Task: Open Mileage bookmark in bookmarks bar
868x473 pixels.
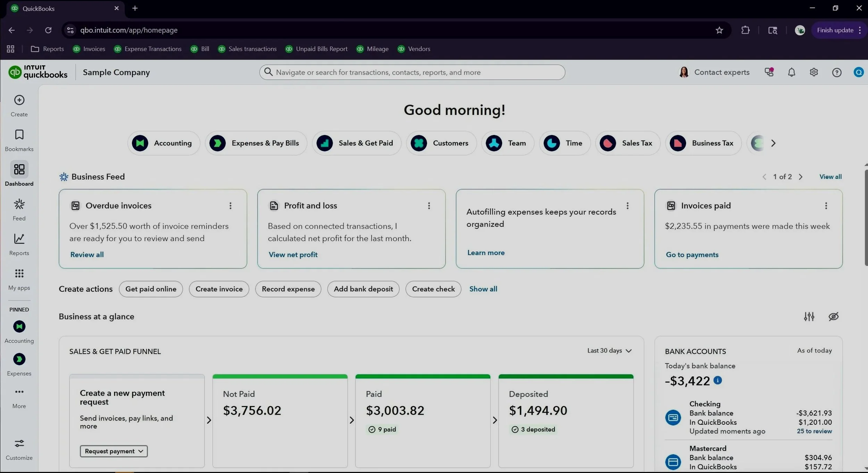Action: 372,49
